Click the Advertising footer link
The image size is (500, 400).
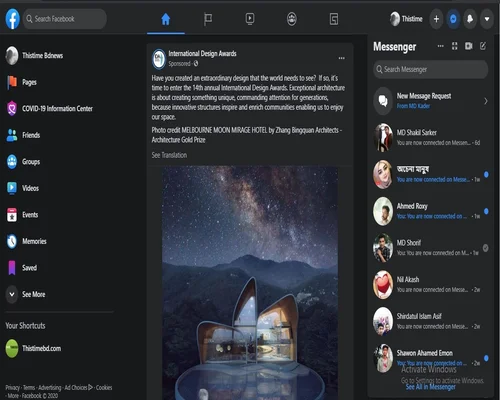click(x=50, y=388)
